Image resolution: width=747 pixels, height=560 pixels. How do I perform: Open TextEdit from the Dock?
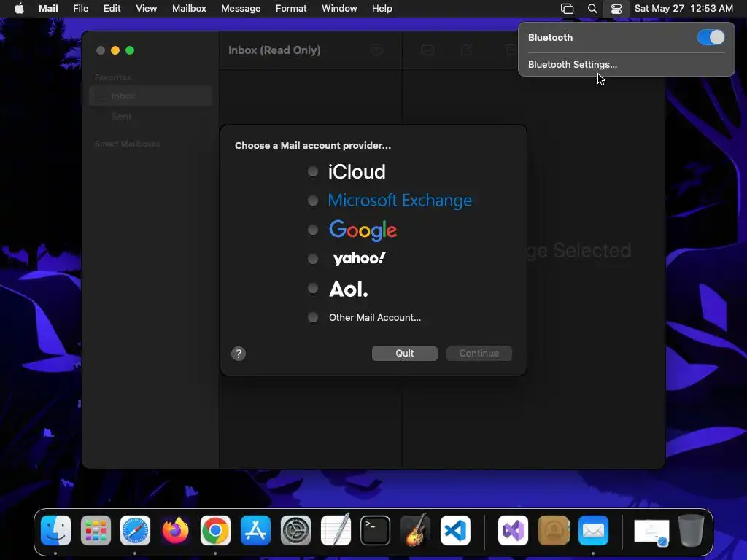[336, 529]
